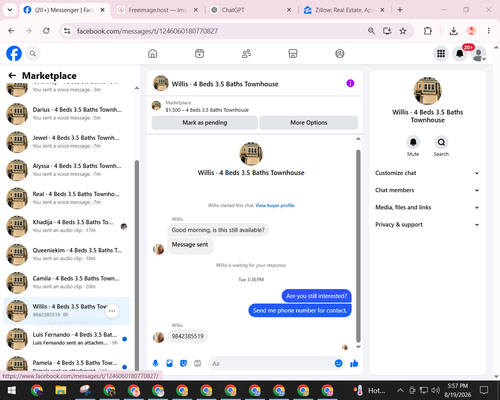Screen dimensions: 500x400
Task: Open the Real conversation
Action: [x=67, y=198]
